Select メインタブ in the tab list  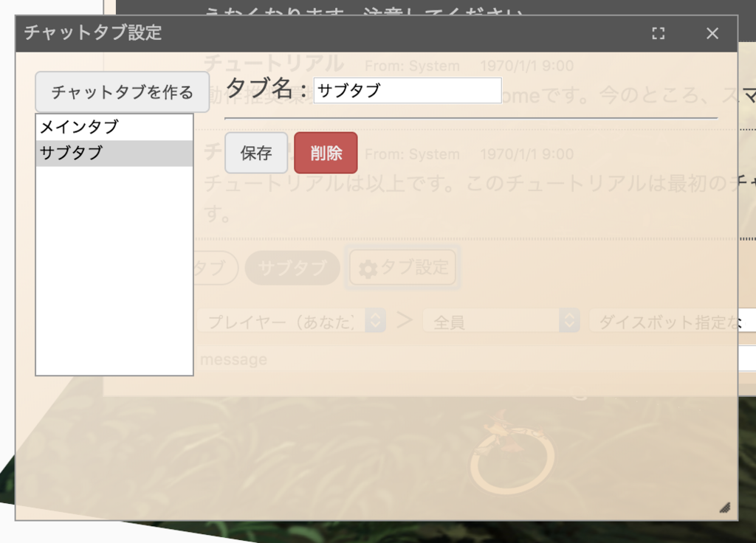tap(114, 127)
